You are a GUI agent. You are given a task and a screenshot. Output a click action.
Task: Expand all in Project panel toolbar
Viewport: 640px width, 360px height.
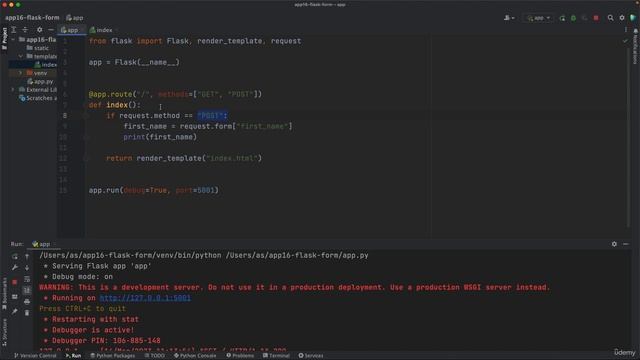(x=13, y=30)
